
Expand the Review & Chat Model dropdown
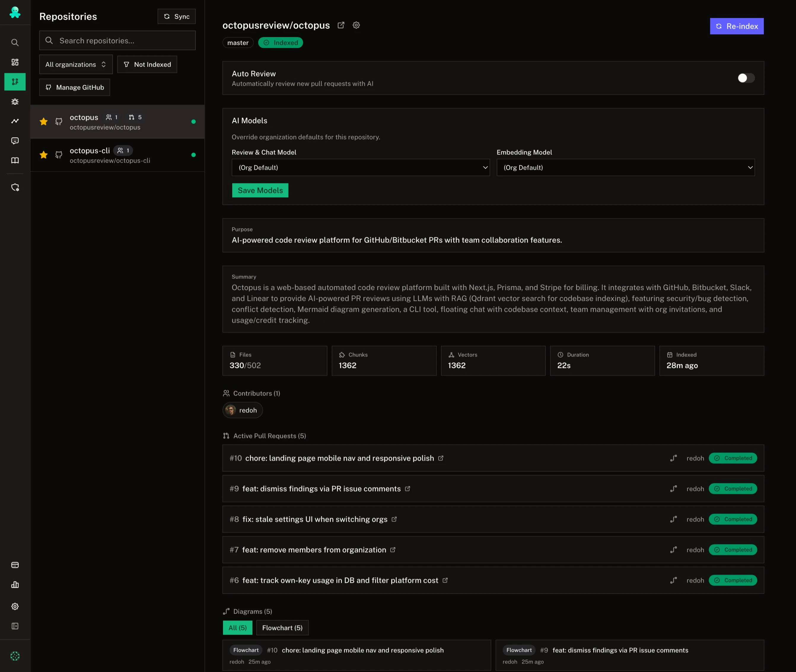click(x=360, y=168)
